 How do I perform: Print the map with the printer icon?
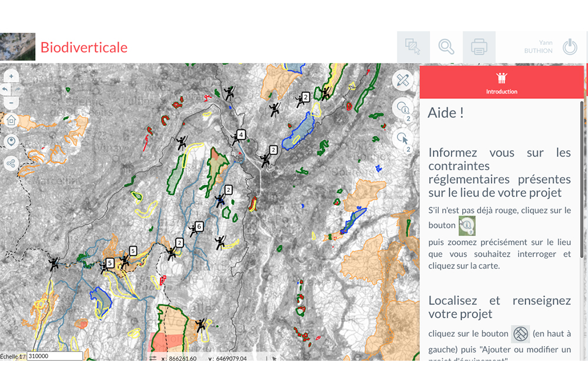[x=479, y=47]
